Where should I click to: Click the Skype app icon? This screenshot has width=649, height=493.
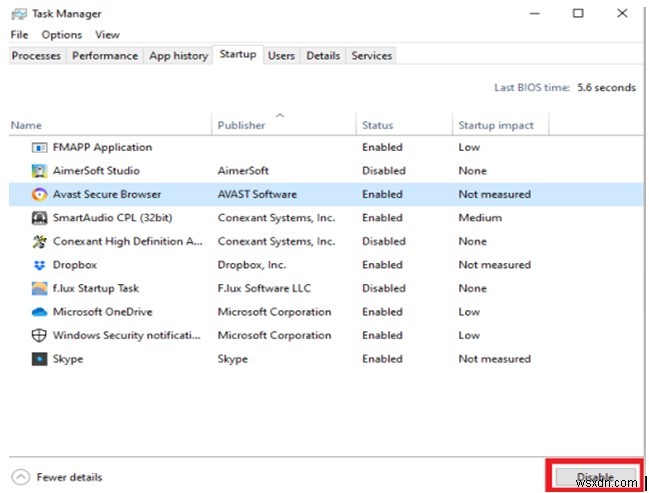point(39,359)
